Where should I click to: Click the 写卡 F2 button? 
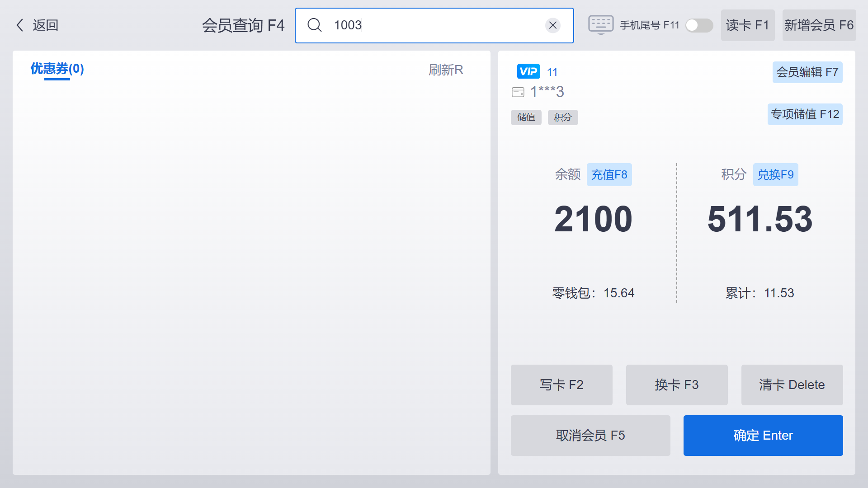(561, 385)
